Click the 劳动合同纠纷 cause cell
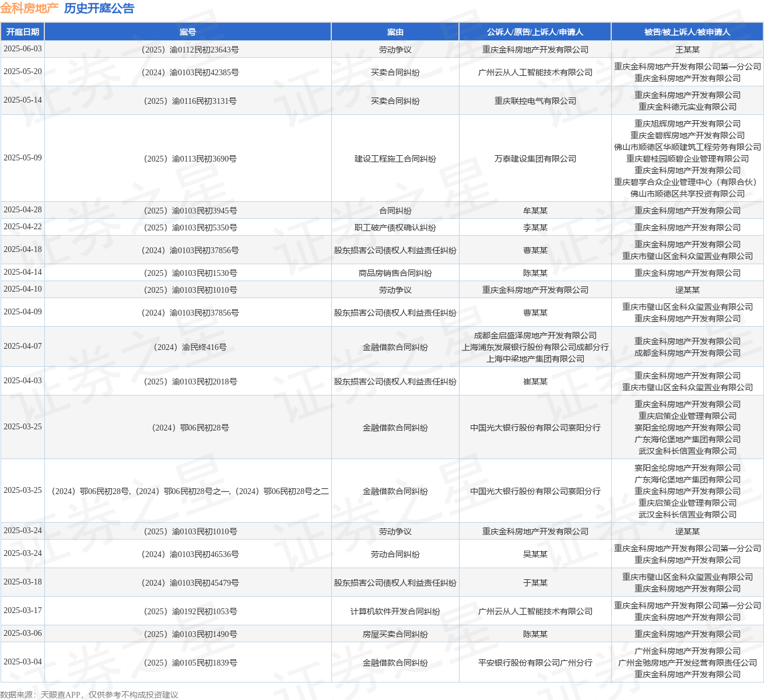764x700 pixels. click(x=395, y=554)
